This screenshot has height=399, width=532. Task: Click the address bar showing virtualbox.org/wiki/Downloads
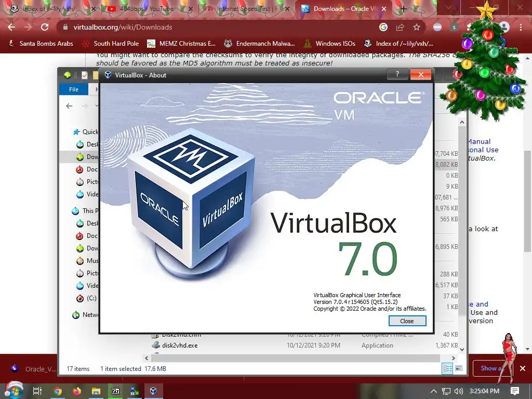click(x=217, y=27)
